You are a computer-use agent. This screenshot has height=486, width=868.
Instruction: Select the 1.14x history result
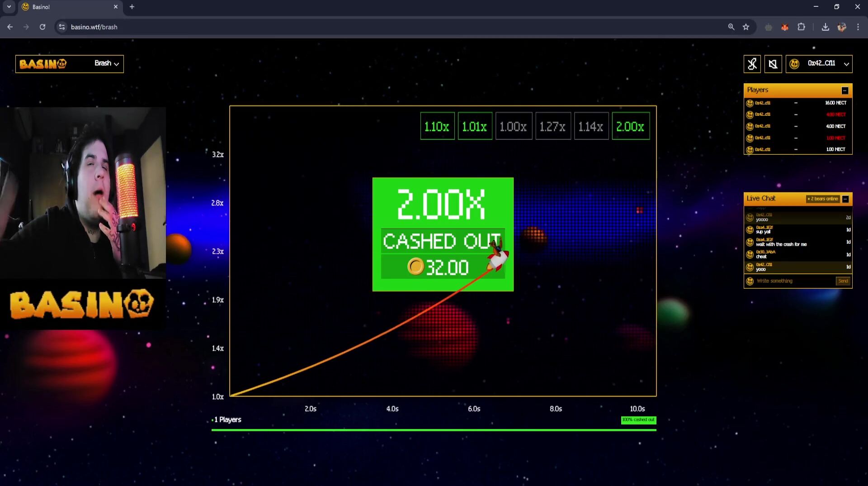pos(591,126)
